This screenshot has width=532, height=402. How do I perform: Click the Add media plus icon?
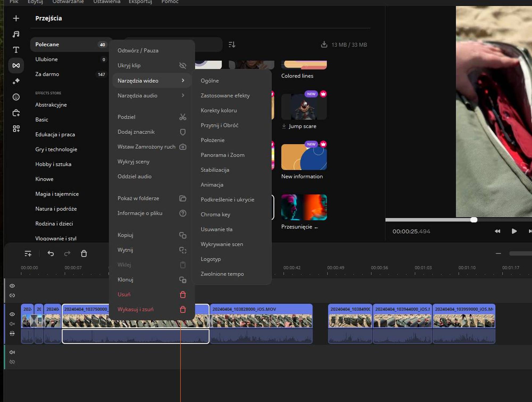point(16,18)
